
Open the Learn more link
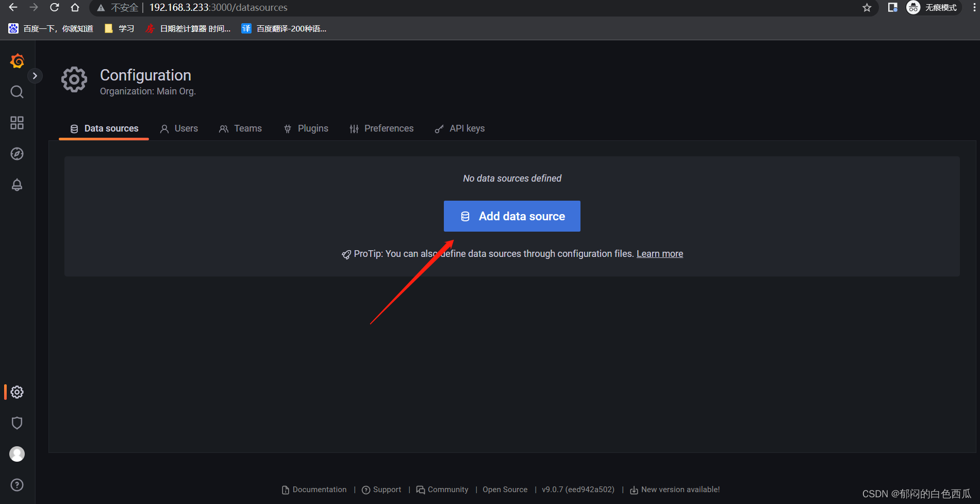[x=660, y=254]
